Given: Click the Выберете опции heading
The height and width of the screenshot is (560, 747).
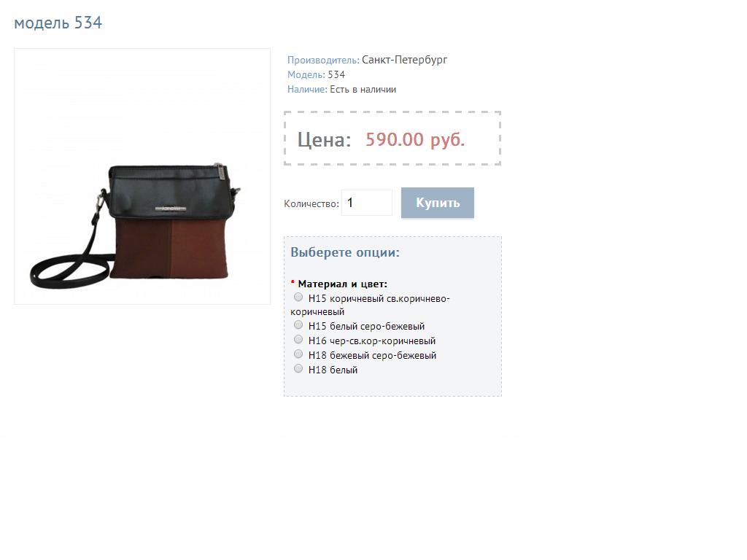Looking at the screenshot, I should click(345, 252).
